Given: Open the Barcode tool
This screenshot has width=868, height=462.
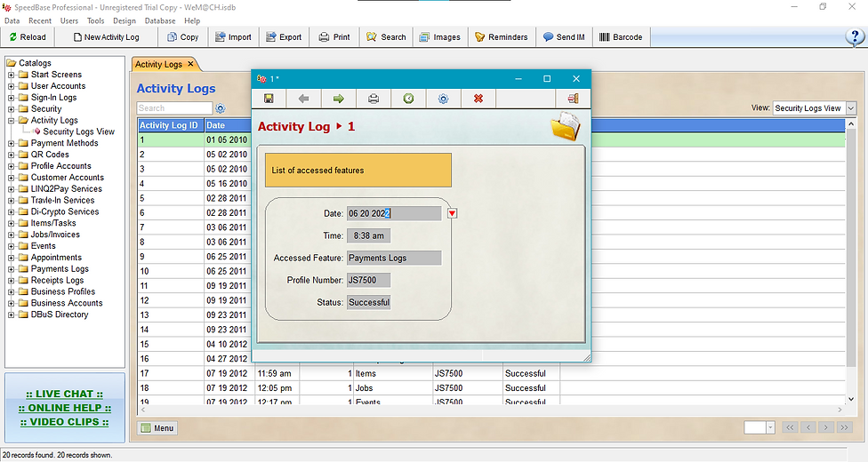Looking at the screenshot, I should 621,37.
